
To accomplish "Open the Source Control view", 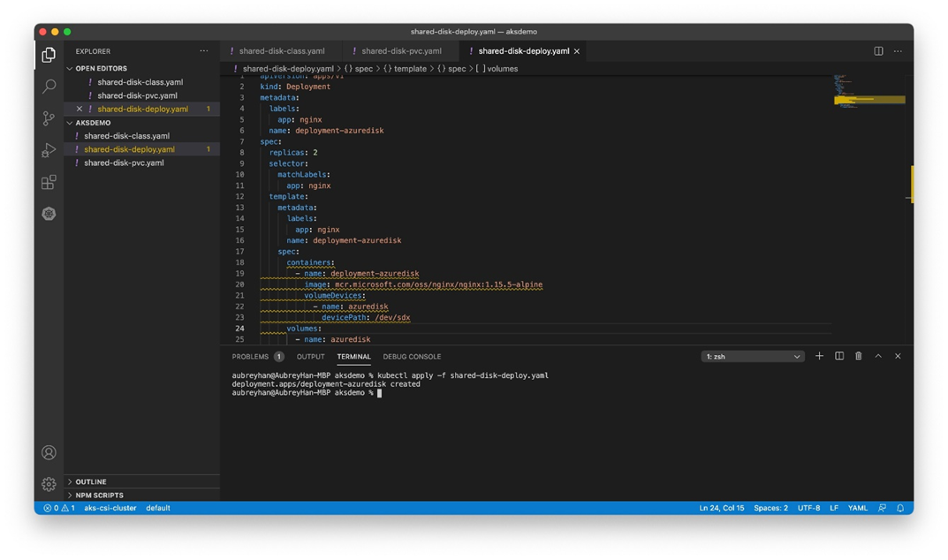I will click(x=49, y=118).
